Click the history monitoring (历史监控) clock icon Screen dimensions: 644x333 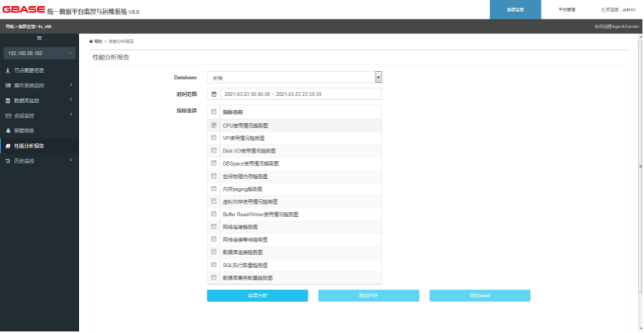pyautogui.click(x=8, y=161)
